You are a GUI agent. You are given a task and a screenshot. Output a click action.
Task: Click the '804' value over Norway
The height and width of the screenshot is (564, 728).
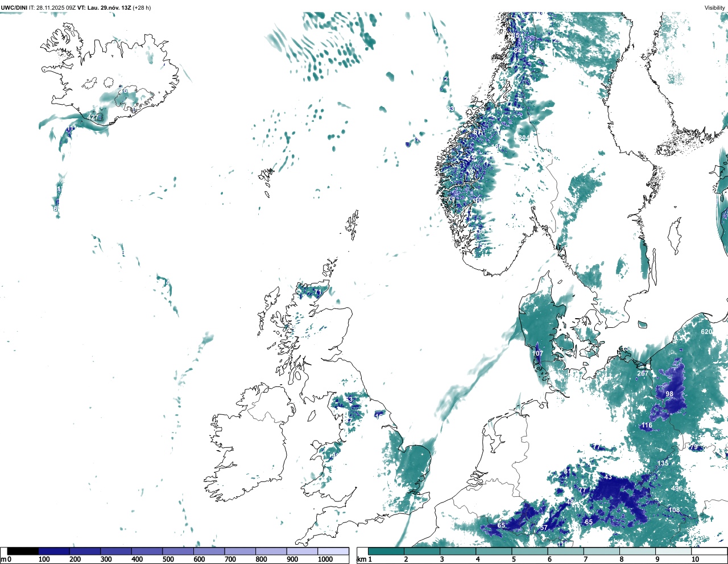coord(524,138)
